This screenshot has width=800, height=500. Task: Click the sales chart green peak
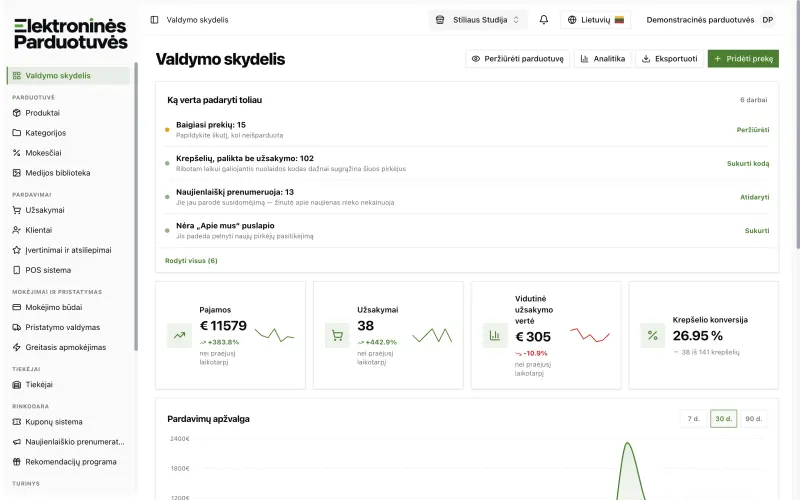pos(628,445)
